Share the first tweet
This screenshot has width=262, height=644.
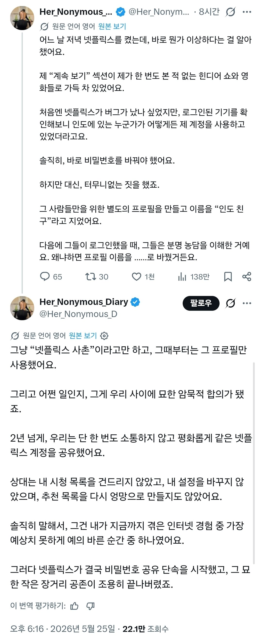click(247, 277)
